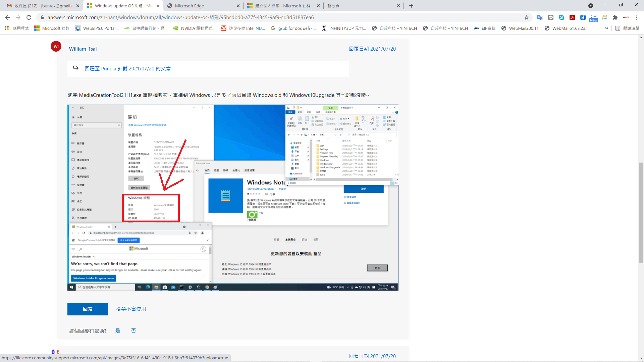Go back with the browser back arrow
Image resolution: width=644 pixels, height=362 pixels.
7,17
